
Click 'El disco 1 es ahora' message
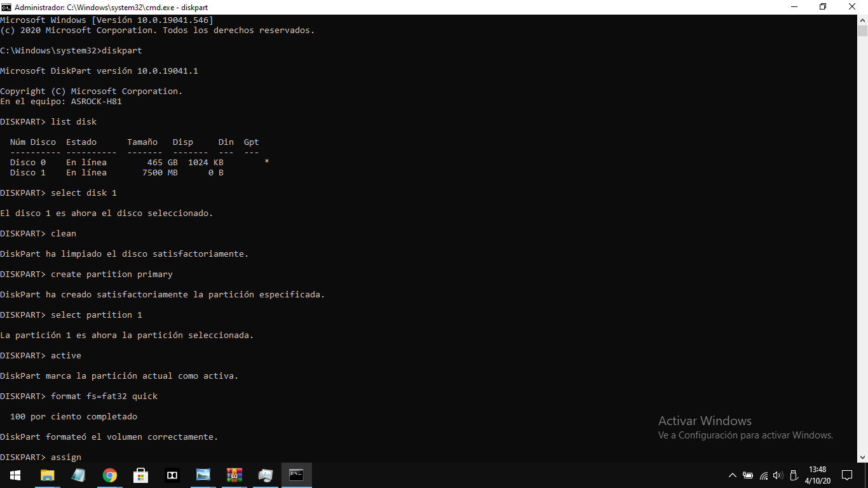[x=107, y=213]
